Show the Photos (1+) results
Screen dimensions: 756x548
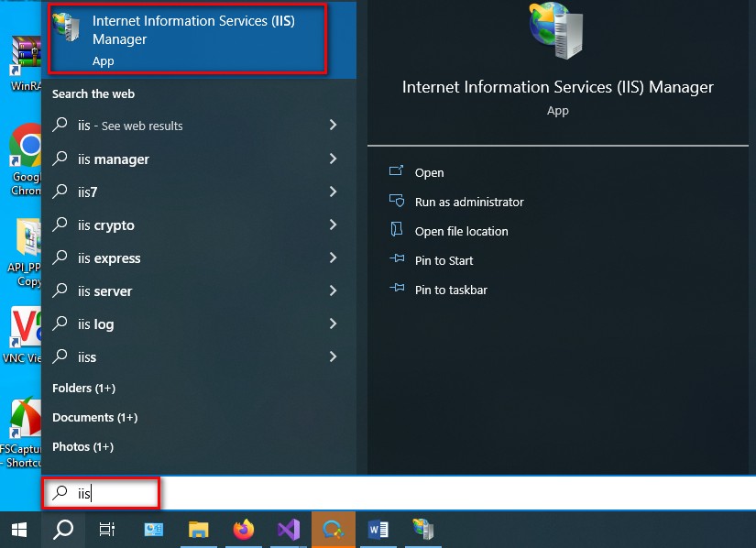click(x=82, y=447)
